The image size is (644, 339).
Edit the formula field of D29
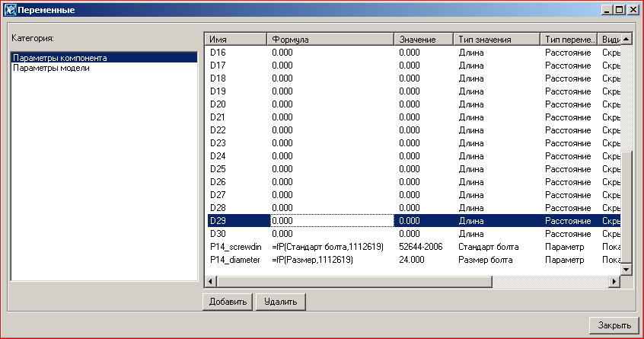click(331, 221)
